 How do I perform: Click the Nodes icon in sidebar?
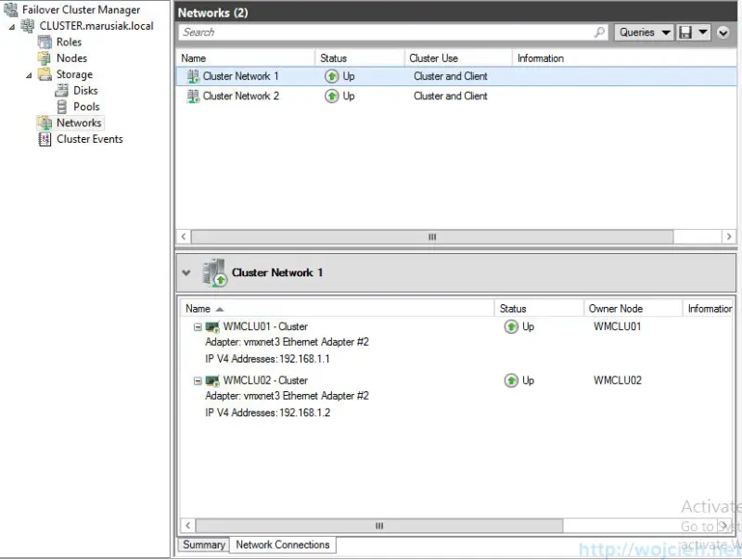point(45,57)
